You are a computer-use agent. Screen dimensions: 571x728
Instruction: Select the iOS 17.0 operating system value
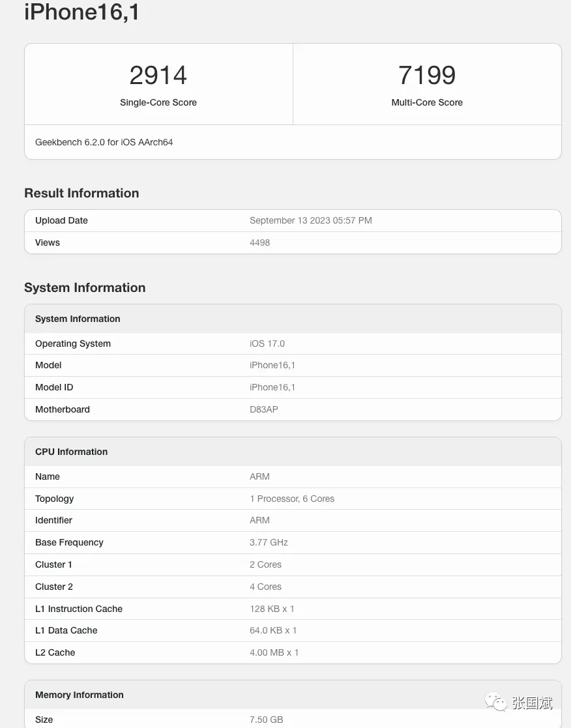click(267, 343)
